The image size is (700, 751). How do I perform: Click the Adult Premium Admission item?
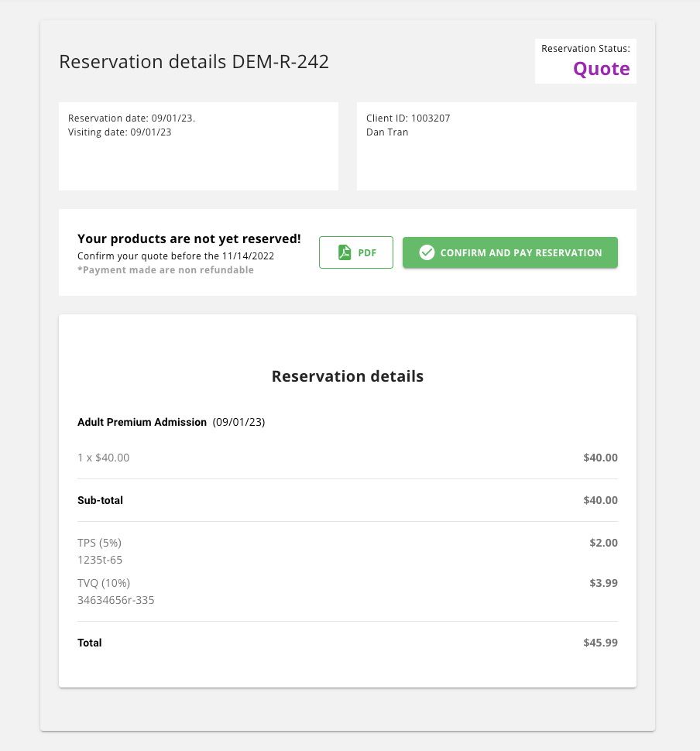click(142, 423)
